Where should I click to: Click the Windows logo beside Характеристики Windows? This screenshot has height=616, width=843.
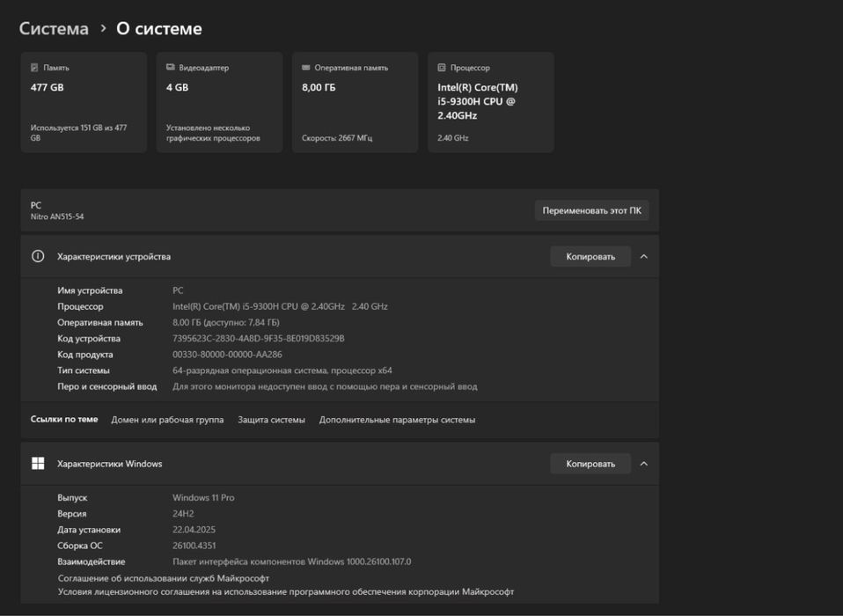point(38,464)
